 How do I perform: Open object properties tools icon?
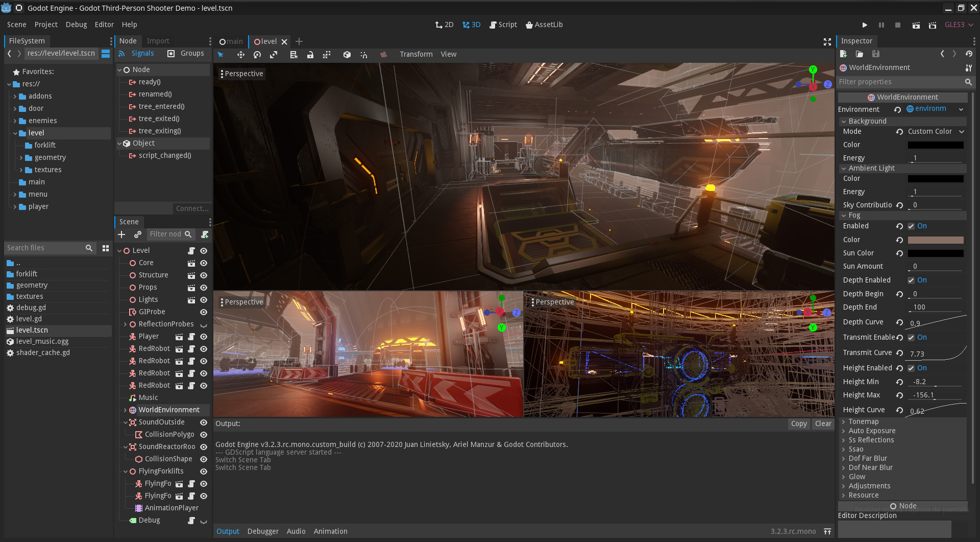(x=968, y=67)
